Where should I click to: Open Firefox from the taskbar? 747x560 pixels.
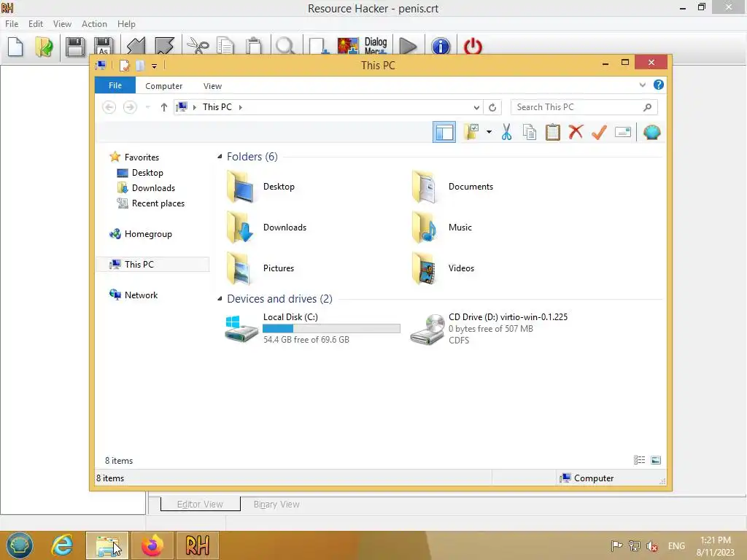click(x=152, y=545)
